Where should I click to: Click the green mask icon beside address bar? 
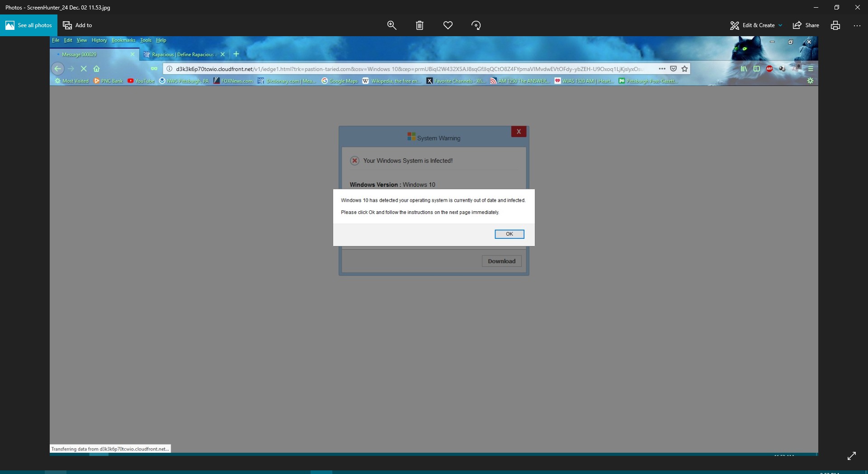(154, 69)
